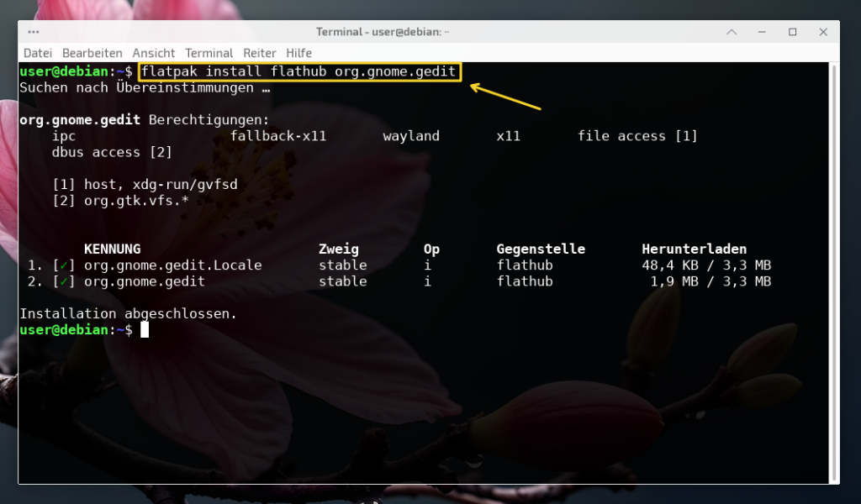Click the green checkmark beside org.gnome.gedit.Locale
Image resolution: width=861 pixels, height=504 pixels.
64,265
